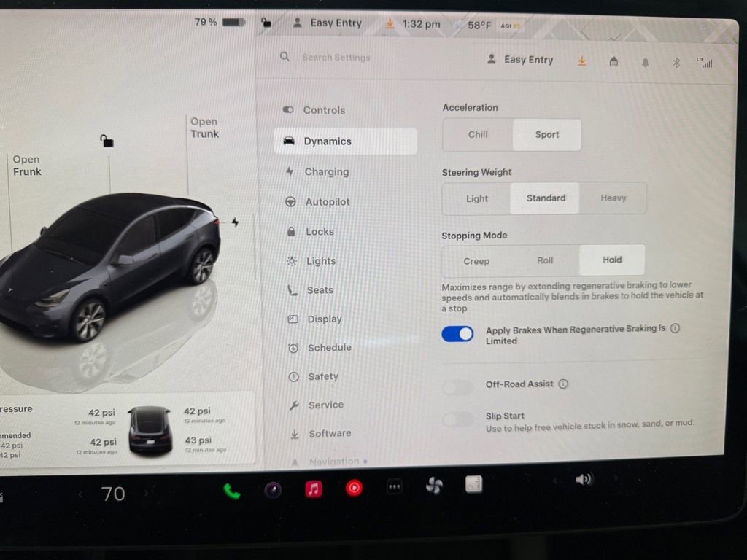Viewport: 747px width, 560px height.
Task: Set Acceleration to Sport
Action: 547,135
